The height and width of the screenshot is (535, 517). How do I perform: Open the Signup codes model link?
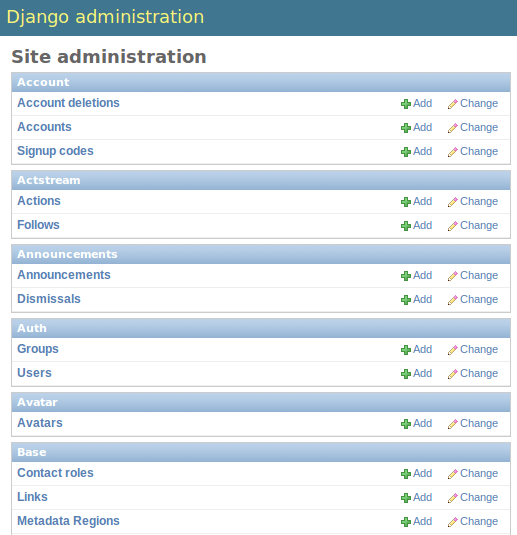55,151
